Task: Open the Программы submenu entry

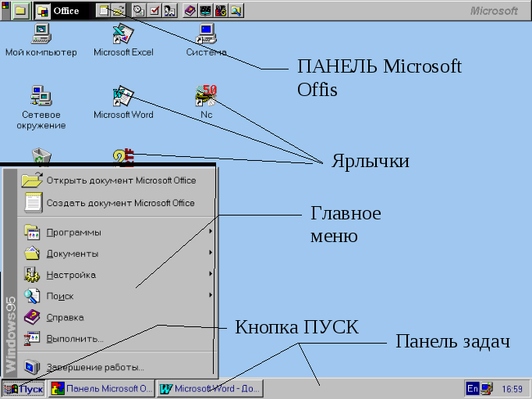Action: click(x=116, y=232)
